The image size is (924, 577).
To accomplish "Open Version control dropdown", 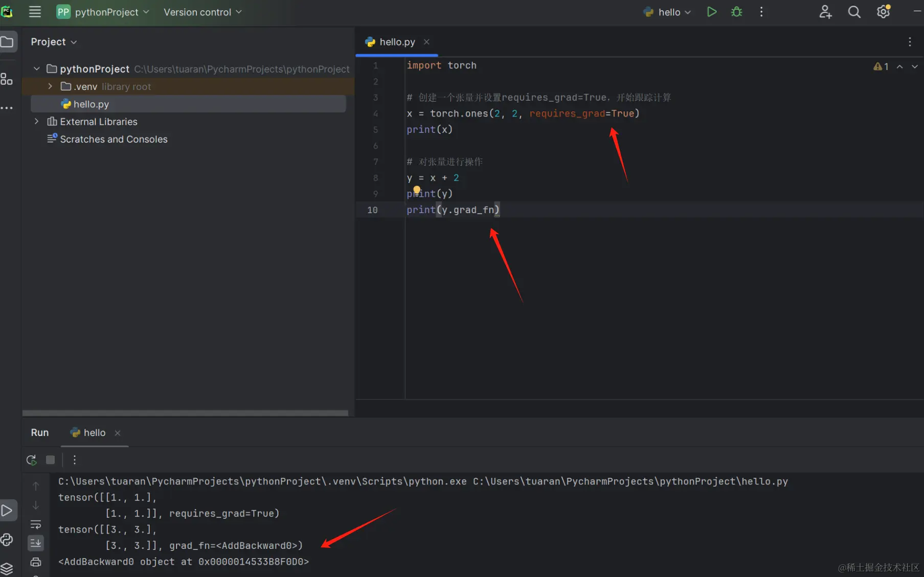I will [202, 12].
